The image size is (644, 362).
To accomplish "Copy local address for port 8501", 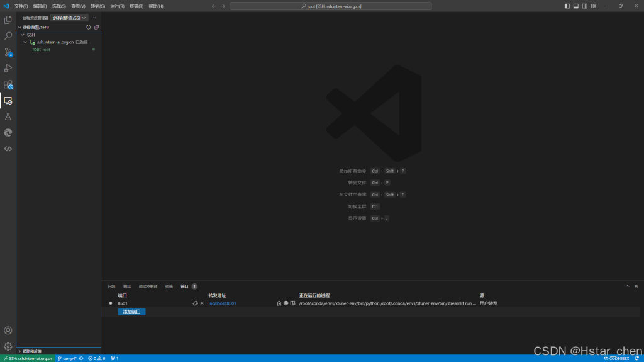I will point(279,303).
